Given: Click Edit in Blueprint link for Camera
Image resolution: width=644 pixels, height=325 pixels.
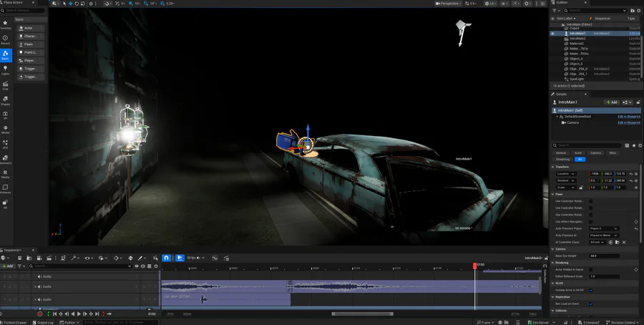Looking at the screenshot, I should click(x=628, y=122).
